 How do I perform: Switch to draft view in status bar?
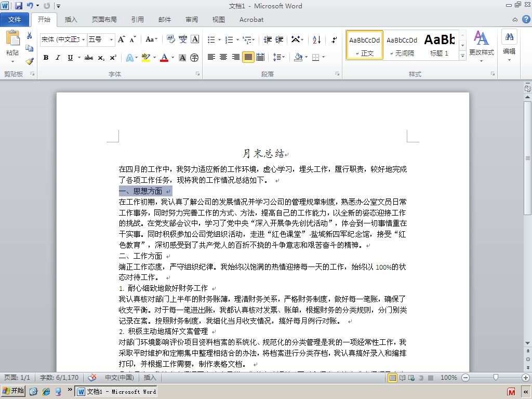431,378
